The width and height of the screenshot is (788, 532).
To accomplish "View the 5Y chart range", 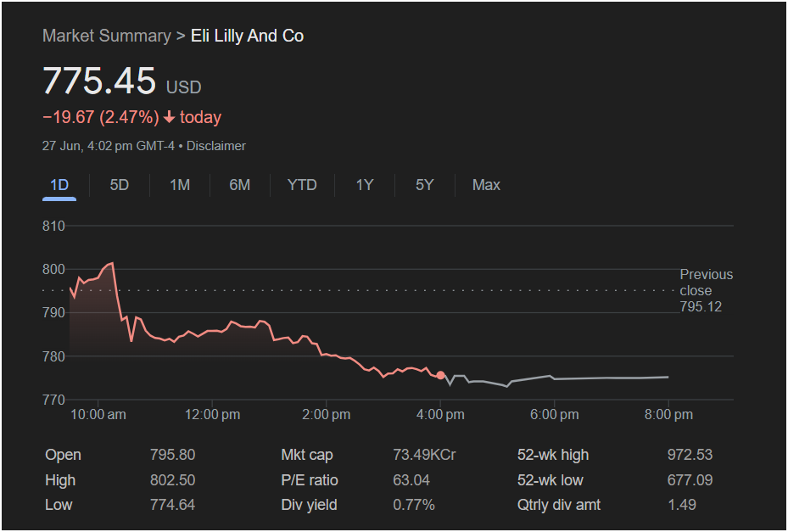I will click(x=425, y=185).
